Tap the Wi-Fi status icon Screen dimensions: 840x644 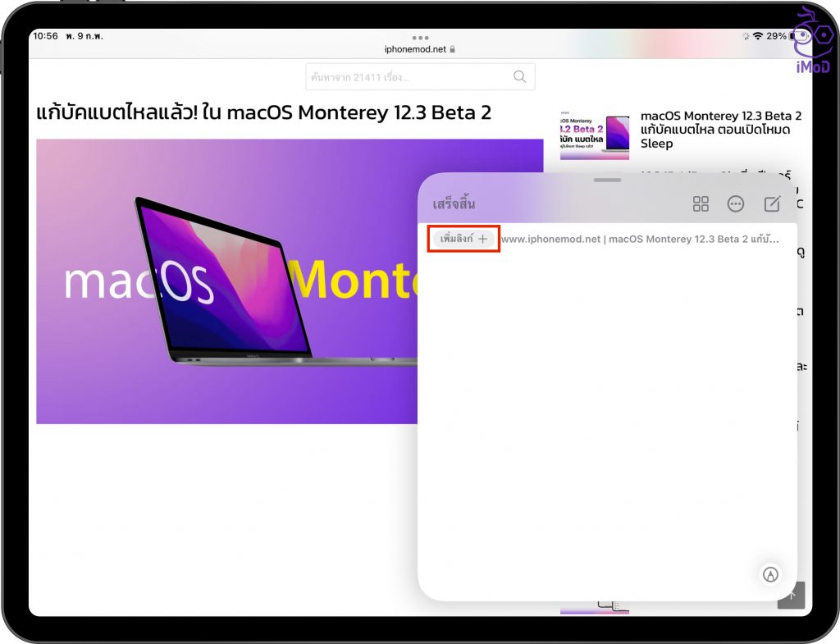[x=757, y=37]
